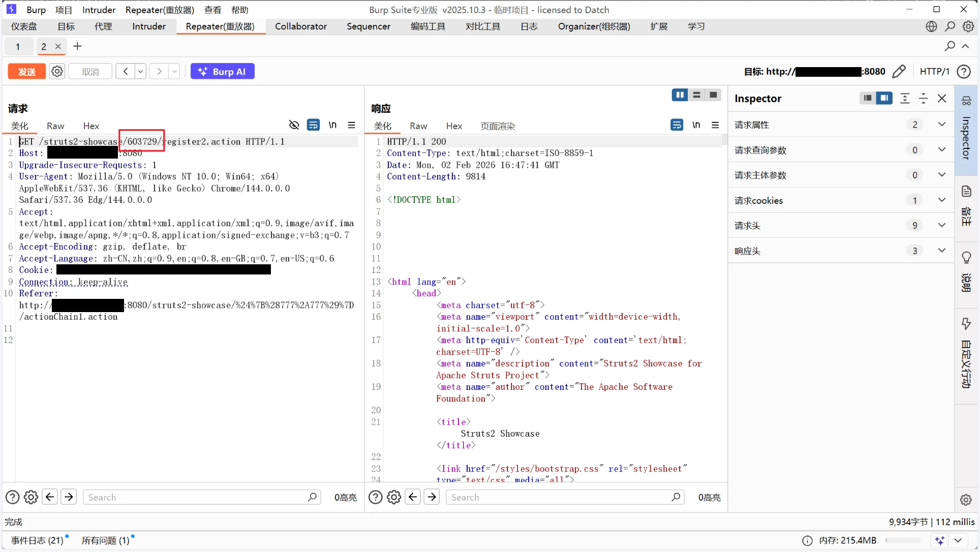Expand all Inspector sections
The width and height of the screenshot is (980, 552).
905,98
